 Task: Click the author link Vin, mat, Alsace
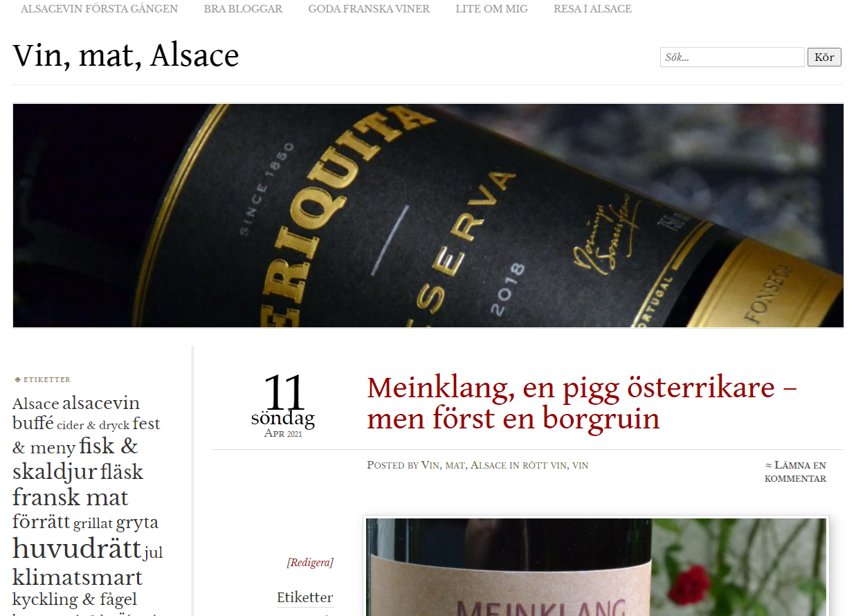pyautogui.click(x=464, y=465)
